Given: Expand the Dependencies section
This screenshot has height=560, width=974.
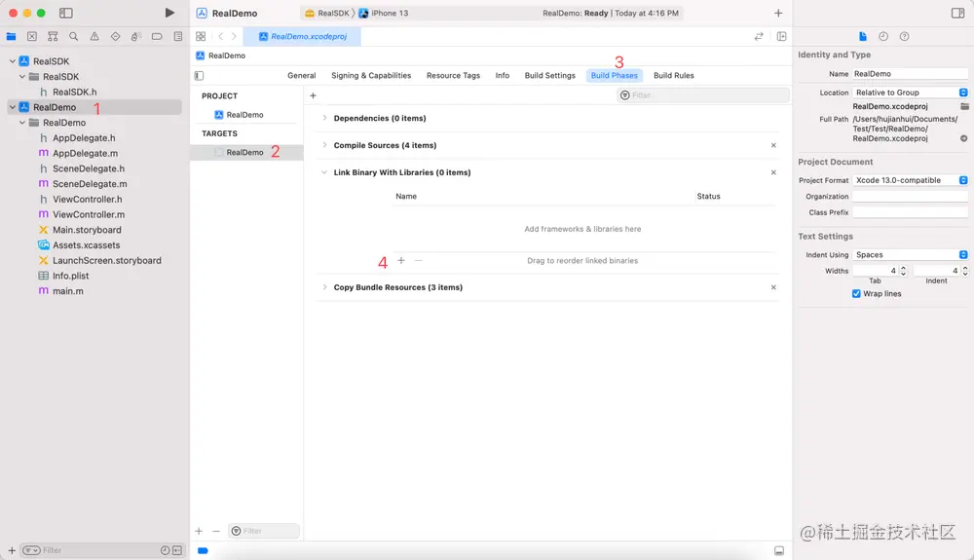Looking at the screenshot, I should [x=324, y=118].
